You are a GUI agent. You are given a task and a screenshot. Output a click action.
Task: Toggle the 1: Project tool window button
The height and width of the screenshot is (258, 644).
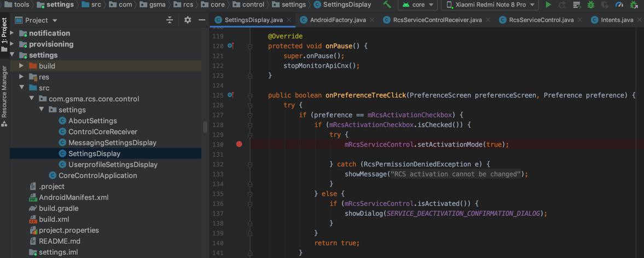[4, 35]
